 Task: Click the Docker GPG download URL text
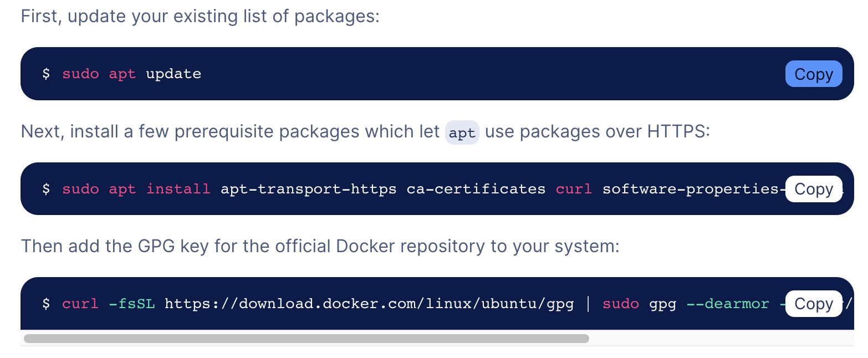pyautogui.click(x=369, y=304)
